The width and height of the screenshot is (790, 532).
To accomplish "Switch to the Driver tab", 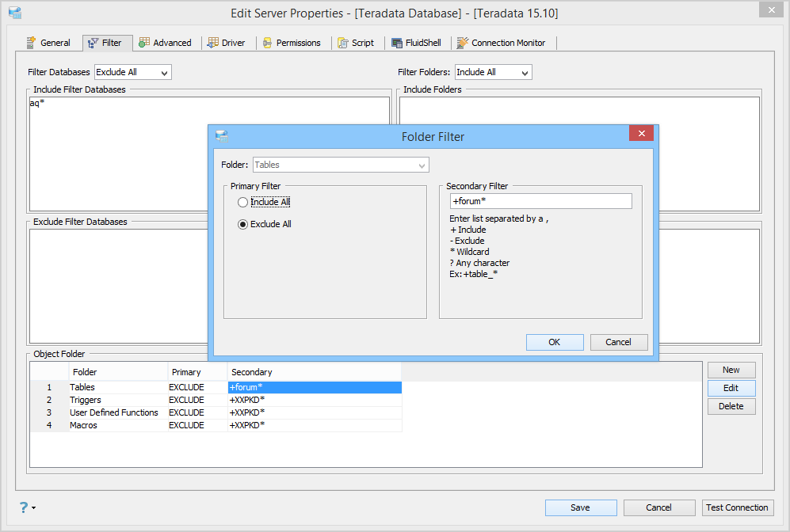I will click(x=227, y=43).
